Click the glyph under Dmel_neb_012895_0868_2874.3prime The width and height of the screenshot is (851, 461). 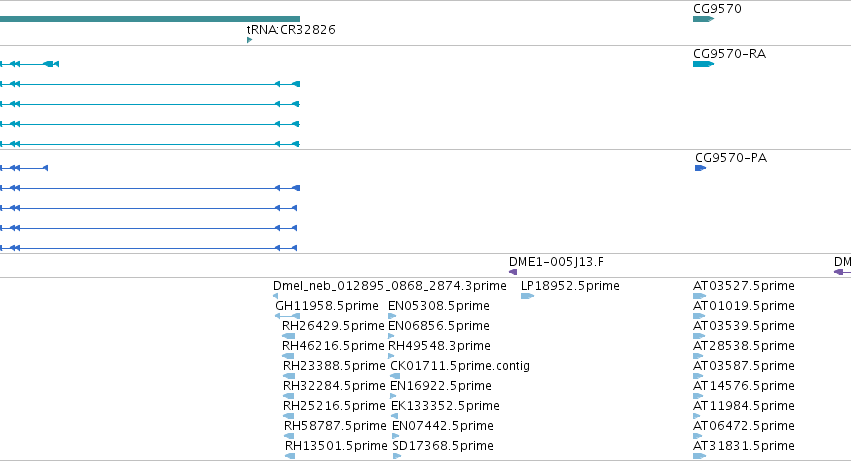[276, 296]
